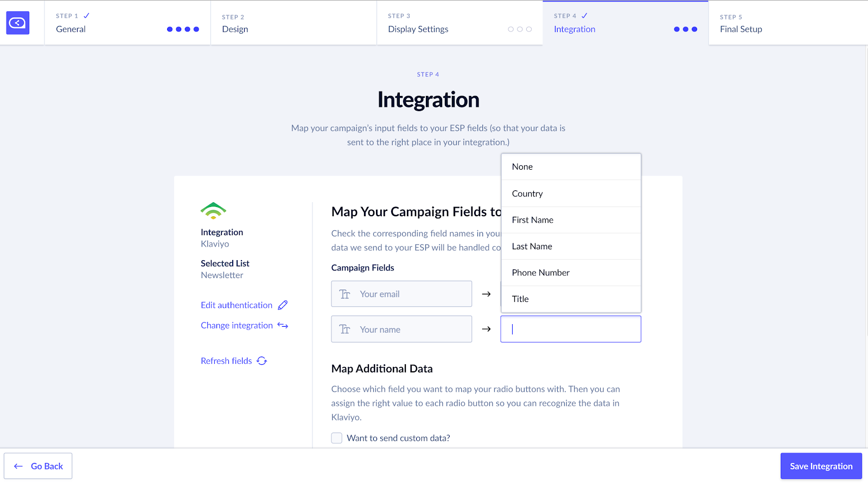
Task: Click the pencil icon beside Edit authentication
Action: (x=283, y=305)
